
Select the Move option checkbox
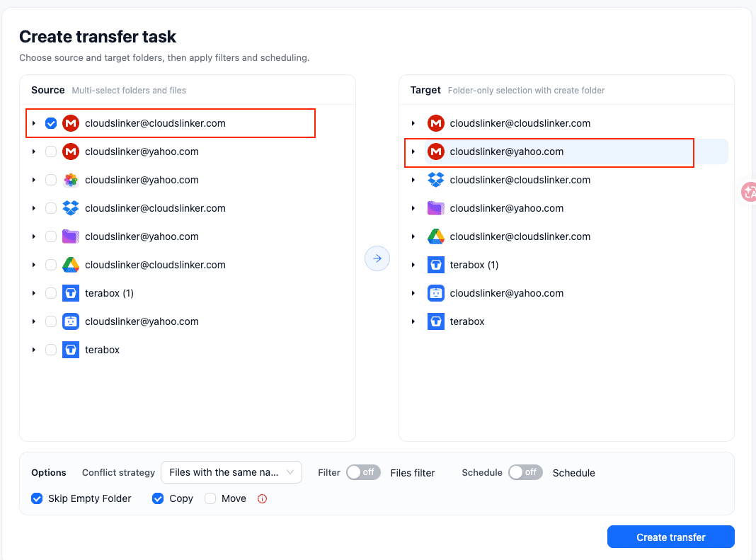tap(210, 498)
